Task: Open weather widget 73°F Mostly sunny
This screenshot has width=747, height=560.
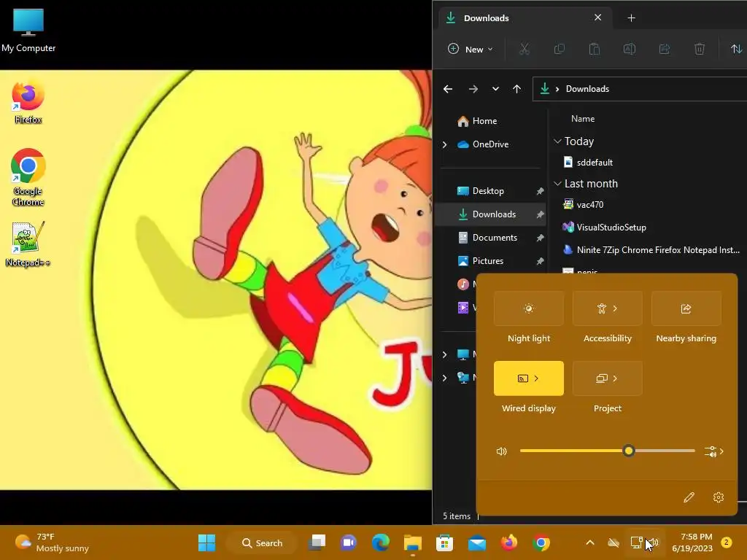Action: [52, 542]
